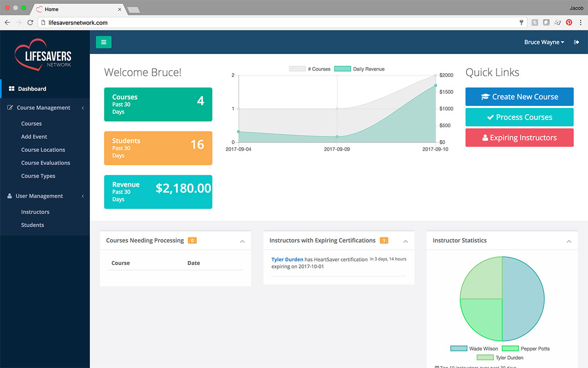Click the logout icon beside Bruce Wayne
Image resolution: width=588 pixels, height=368 pixels.
[576, 42]
